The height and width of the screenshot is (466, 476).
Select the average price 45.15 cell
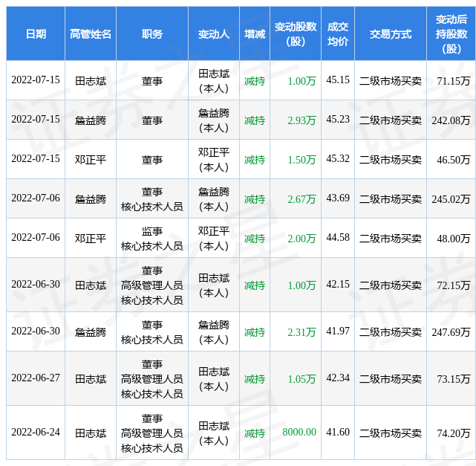click(338, 80)
